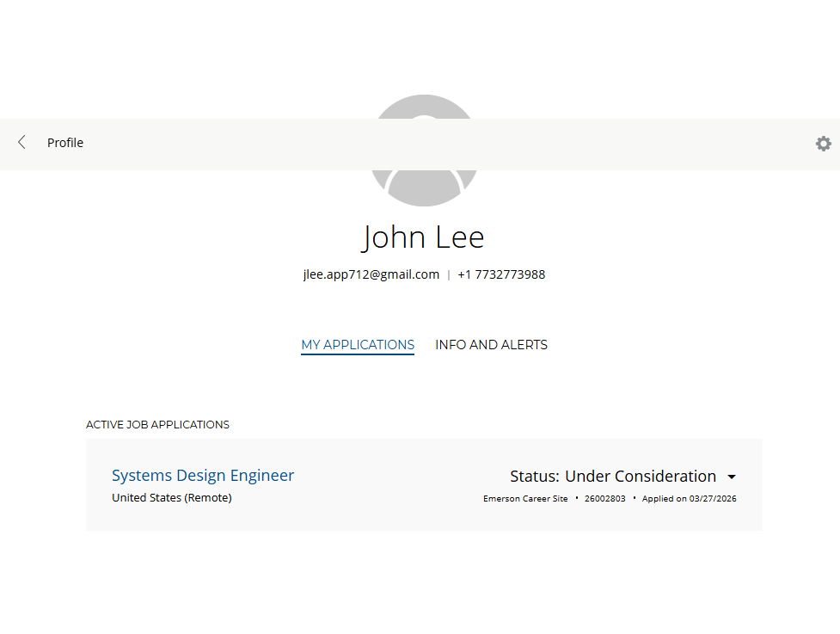Open the Systems Design Engineer job link
840x634 pixels.
tap(203, 476)
